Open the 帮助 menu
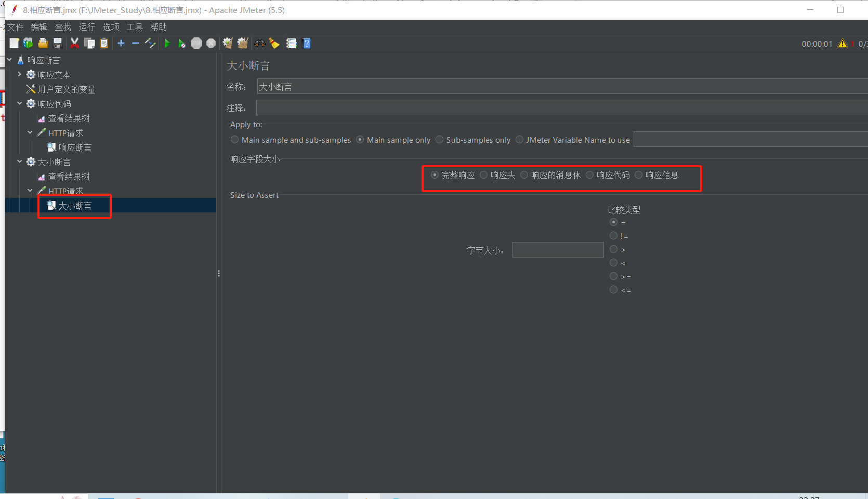 (159, 27)
